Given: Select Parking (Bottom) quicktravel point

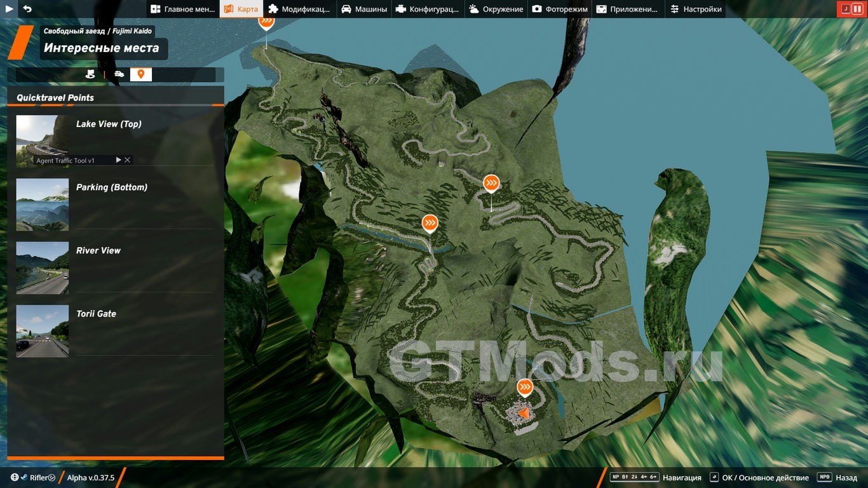Looking at the screenshot, I should coord(115,204).
